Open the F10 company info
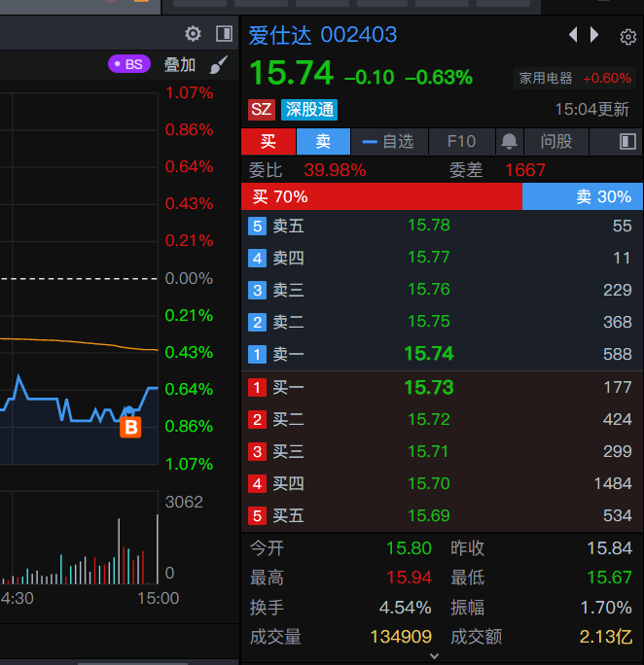Image resolution: width=644 pixels, height=665 pixels. click(461, 141)
